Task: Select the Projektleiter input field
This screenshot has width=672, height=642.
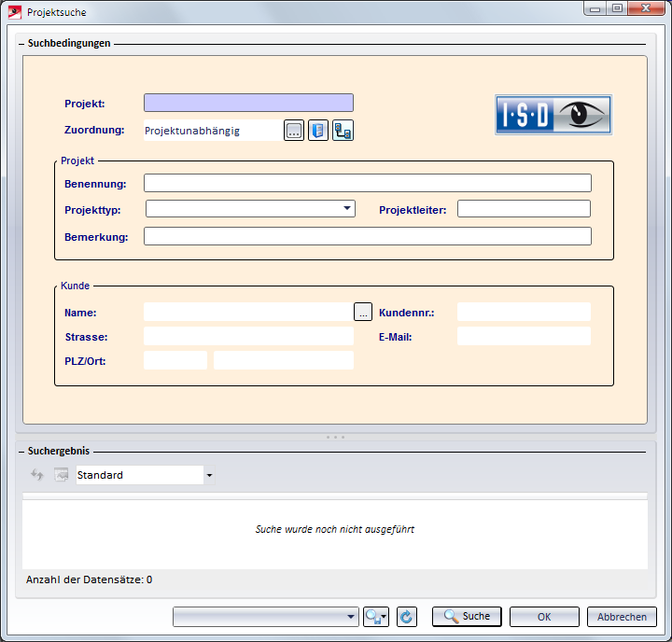Action: (524, 209)
